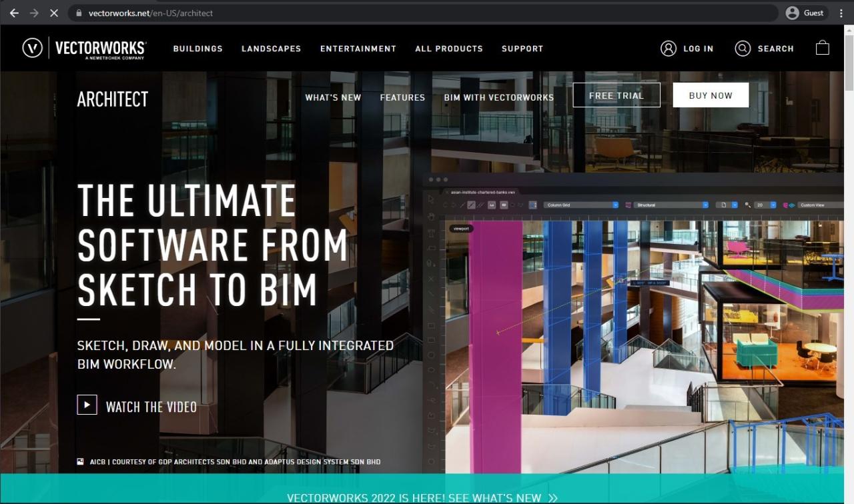
Task: Open the browser three-dot menu
Action: (841, 13)
